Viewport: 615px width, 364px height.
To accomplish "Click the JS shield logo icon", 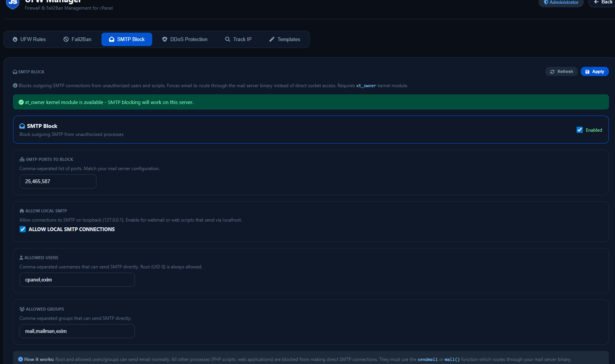I will coord(13,3).
